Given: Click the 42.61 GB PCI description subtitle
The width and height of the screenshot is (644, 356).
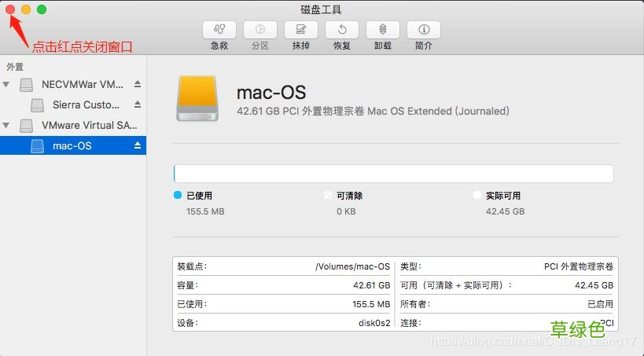Looking at the screenshot, I should pyautogui.click(x=373, y=112).
